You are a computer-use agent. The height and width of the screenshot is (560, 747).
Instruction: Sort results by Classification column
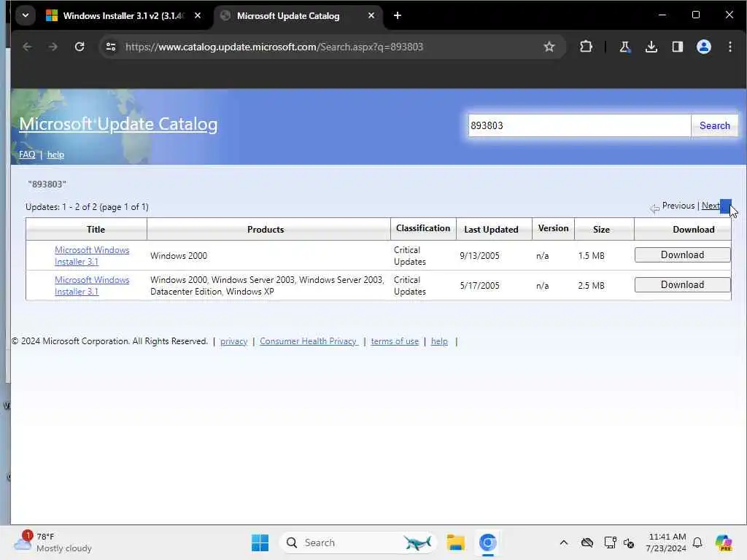coord(423,228)
